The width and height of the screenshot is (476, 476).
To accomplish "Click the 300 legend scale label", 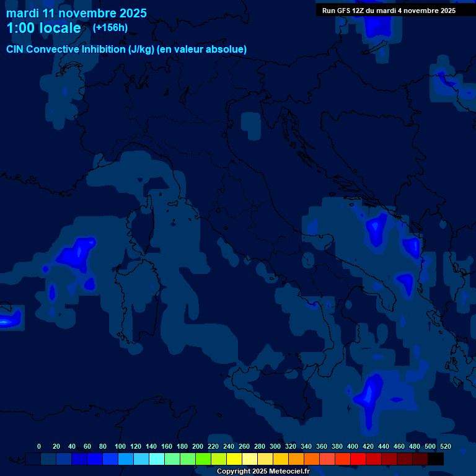I will (x=275, y=446).
